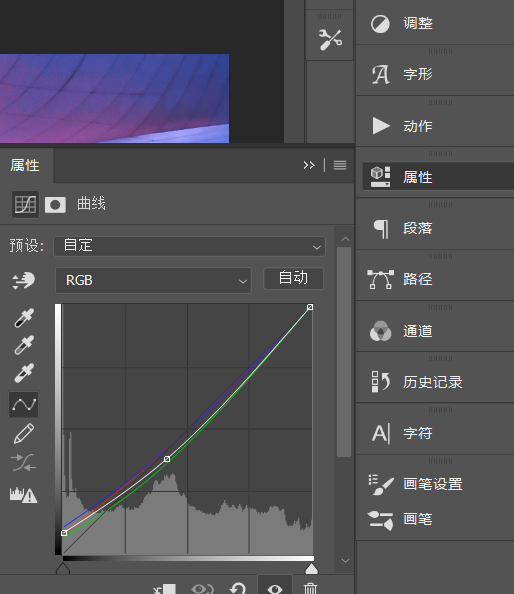Select edit points curve tool
514x594 pixels.
pos(24,405)
